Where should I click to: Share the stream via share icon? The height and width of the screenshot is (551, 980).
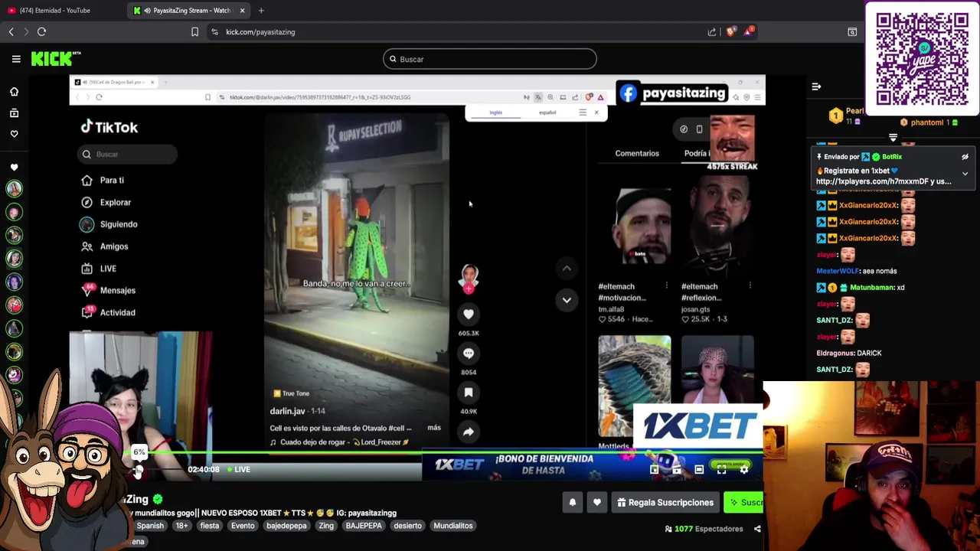(757, 529)
